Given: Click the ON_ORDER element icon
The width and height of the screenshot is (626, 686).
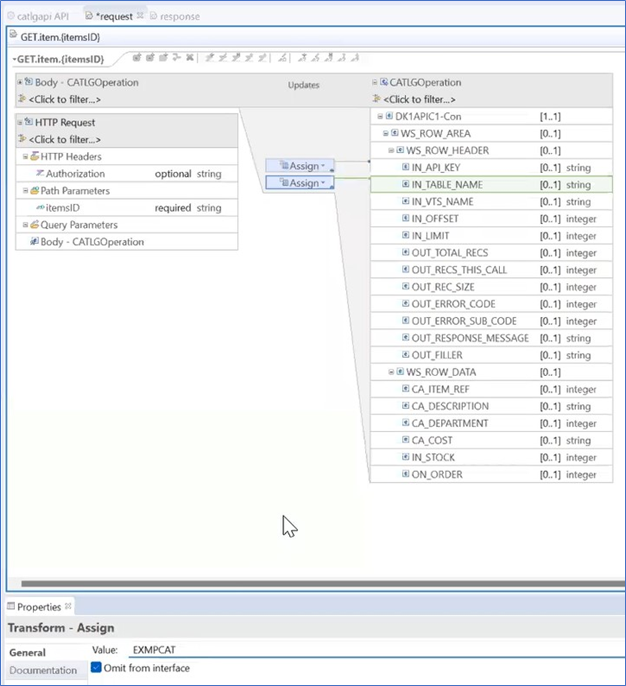Looking at the screenshot, I should tap(406, 474).
